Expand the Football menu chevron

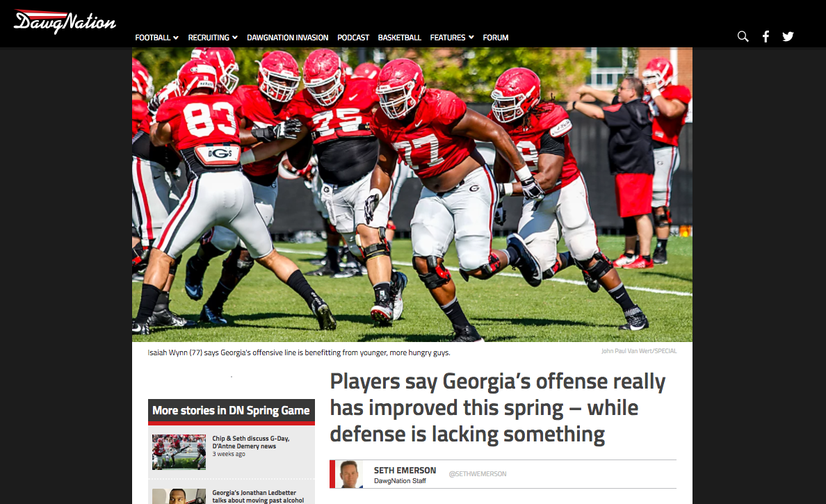[x=176, y=38]
